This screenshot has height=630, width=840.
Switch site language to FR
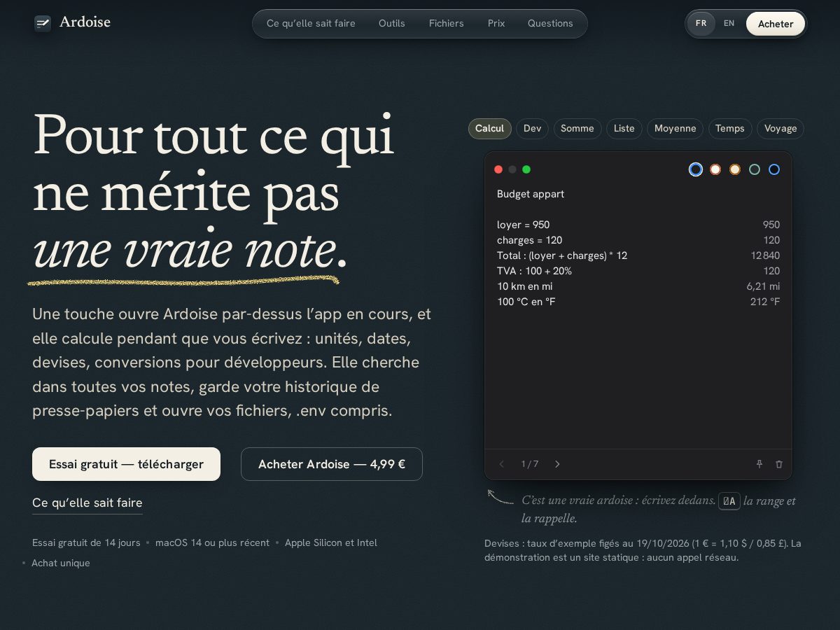701,23
